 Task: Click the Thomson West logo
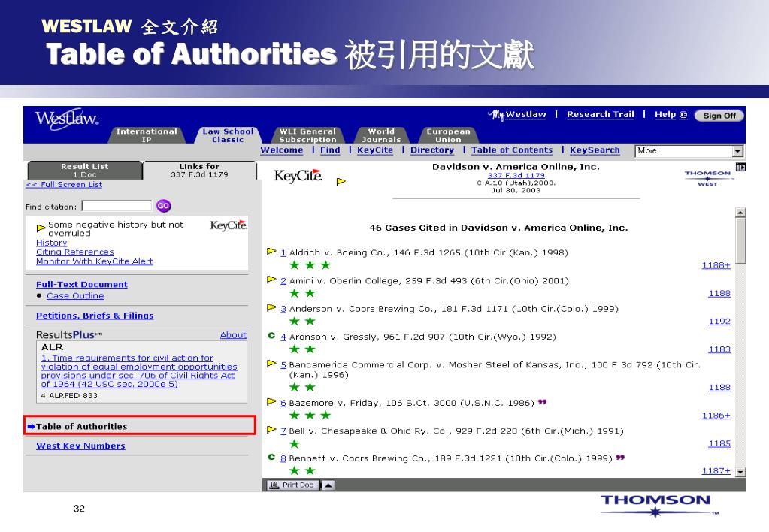(x=707, y=178)
